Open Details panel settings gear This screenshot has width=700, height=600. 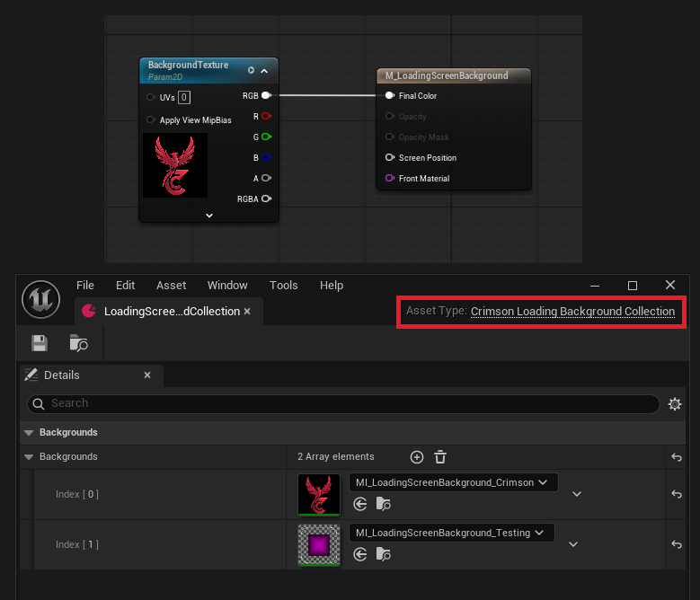675,404
